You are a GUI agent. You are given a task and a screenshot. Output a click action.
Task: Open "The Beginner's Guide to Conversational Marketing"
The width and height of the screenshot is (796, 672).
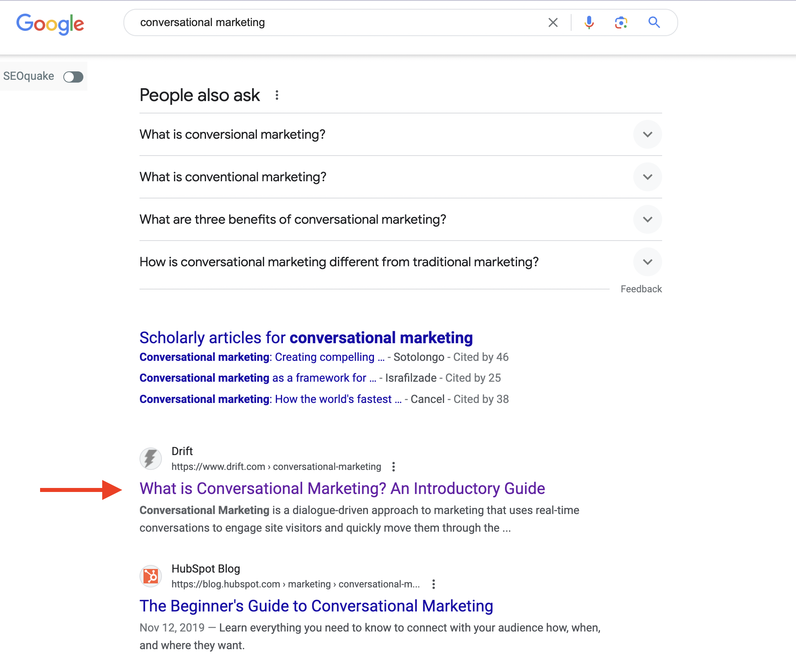pos(316,606)
